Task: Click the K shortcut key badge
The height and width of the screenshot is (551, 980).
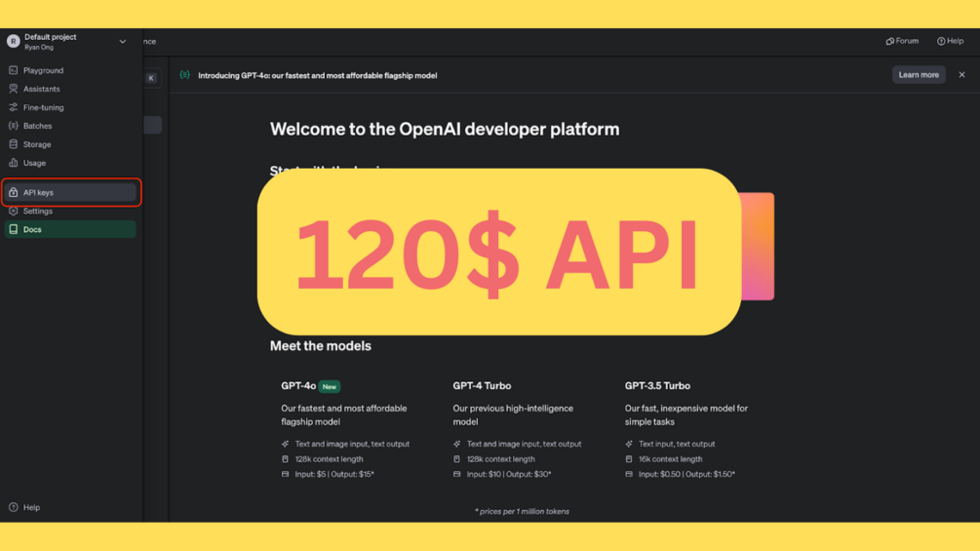Action: click(x=151, y=78)
